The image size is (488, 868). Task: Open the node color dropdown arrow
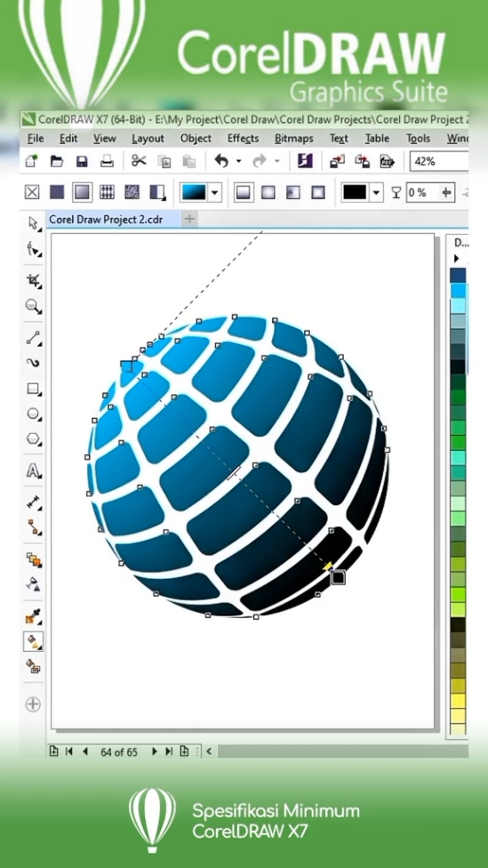click(x=376, y=193)
